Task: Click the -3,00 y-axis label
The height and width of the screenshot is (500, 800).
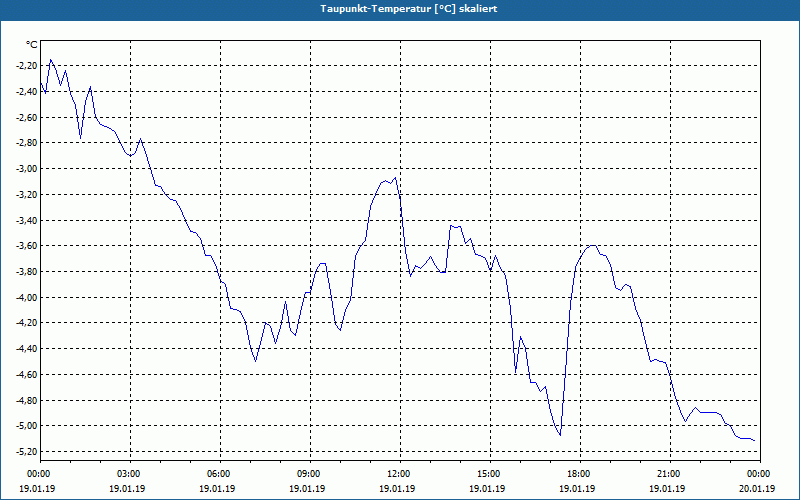Action: pos(27,169)
